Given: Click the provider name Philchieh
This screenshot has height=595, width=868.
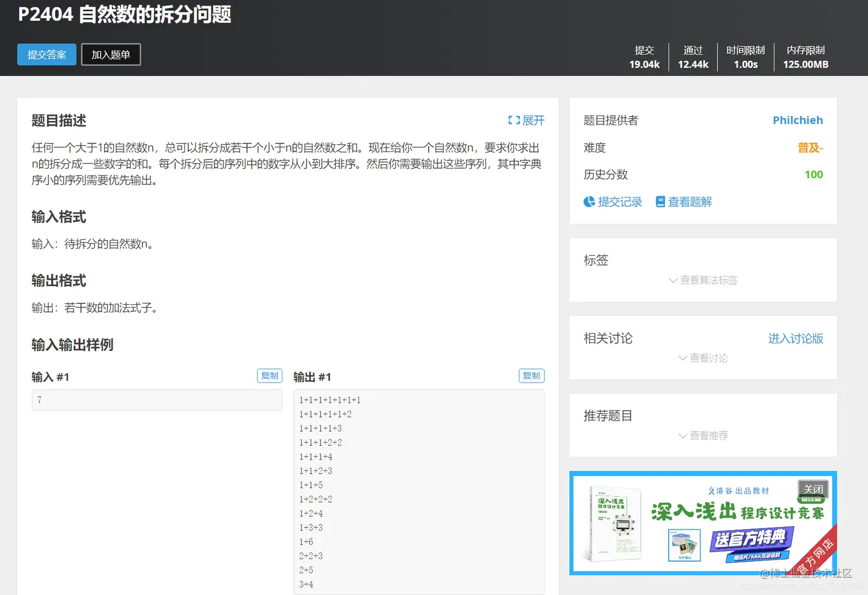Looking at the screenshot, I should coord(798,121).
